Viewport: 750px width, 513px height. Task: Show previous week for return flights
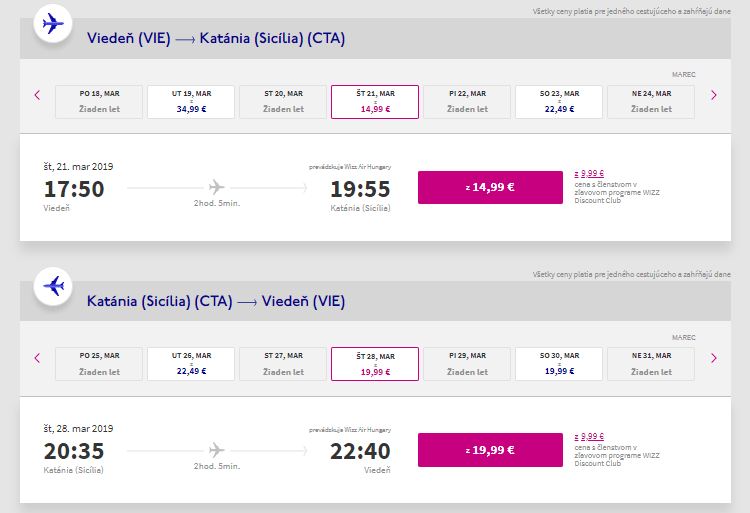(x=37, y=357)
